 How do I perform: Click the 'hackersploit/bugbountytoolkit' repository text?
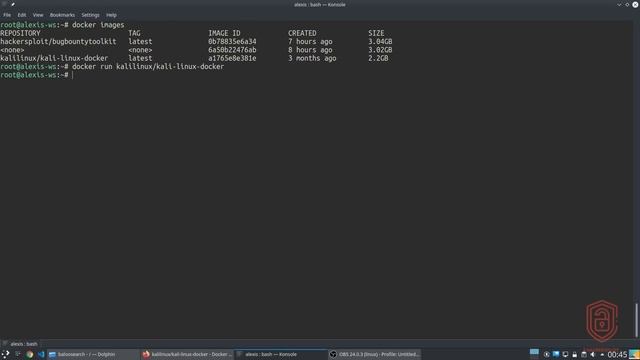(x=58, y=42)
